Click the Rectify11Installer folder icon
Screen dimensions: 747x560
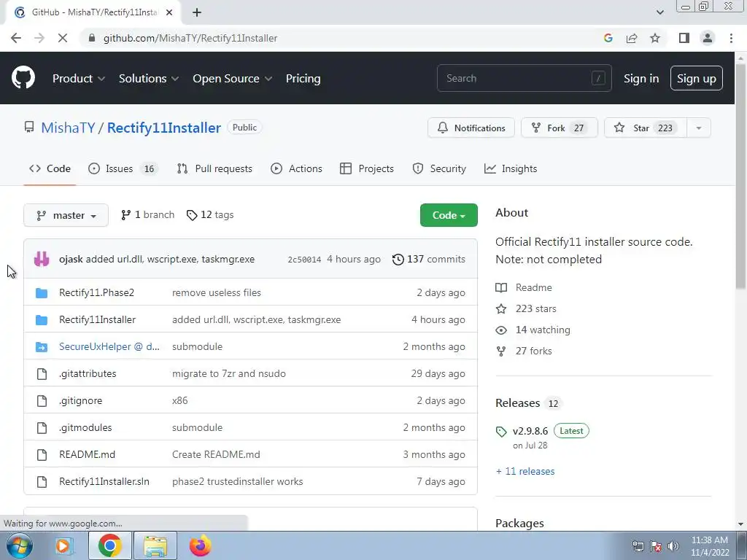(x=42, y=320)
